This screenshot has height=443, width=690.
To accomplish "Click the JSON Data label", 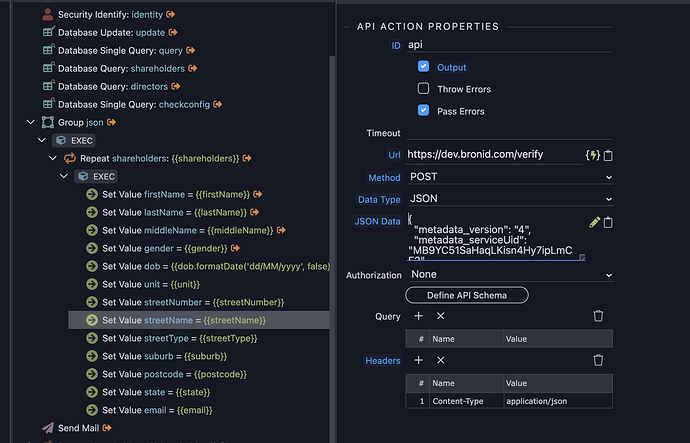I will click(x=377, y=221).
